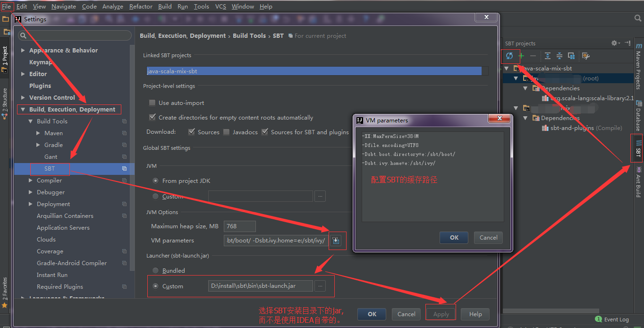Select Keymap in settings tree
Viewport: 644px width, 328px height.
[x=41, y=62]
